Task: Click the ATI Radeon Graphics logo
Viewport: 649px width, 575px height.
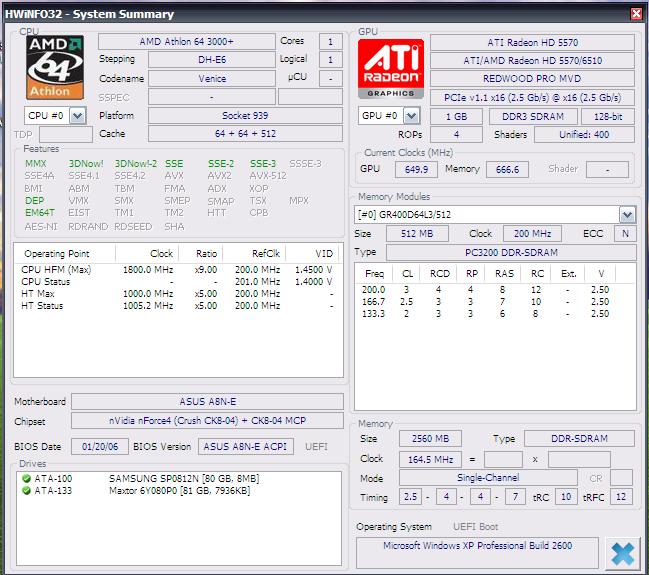Action: pos(391,69)
